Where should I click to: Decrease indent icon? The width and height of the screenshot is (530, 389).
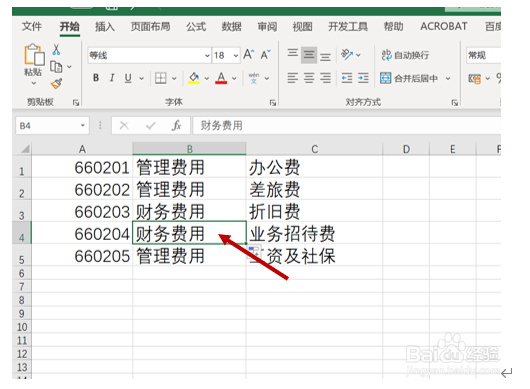pos(347,78)
